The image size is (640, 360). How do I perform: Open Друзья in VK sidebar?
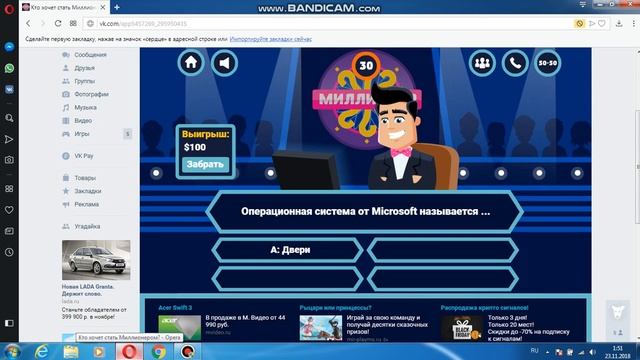(x=84, y=68)
